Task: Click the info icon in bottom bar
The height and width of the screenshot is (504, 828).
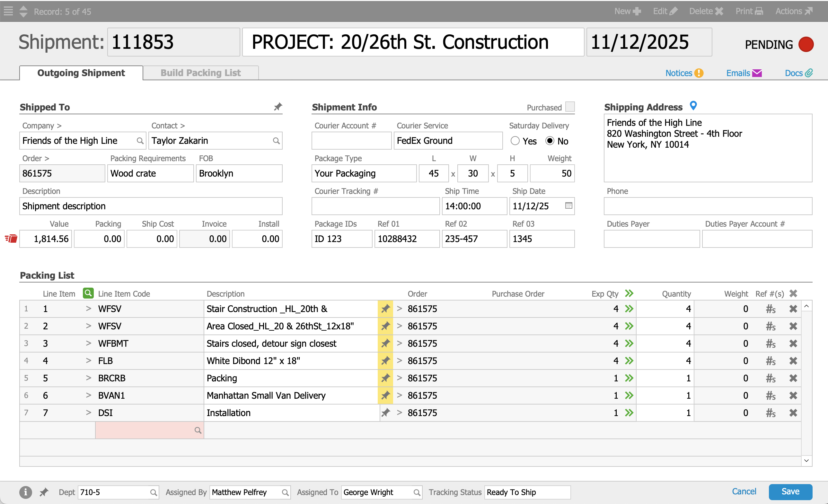Action: (26, 492)
